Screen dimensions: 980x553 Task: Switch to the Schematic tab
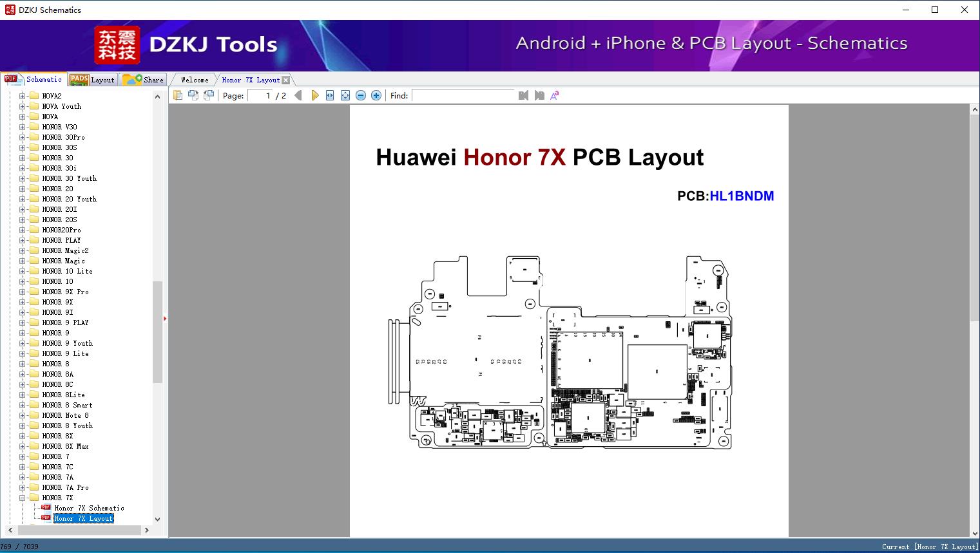(x=33, y=79)
